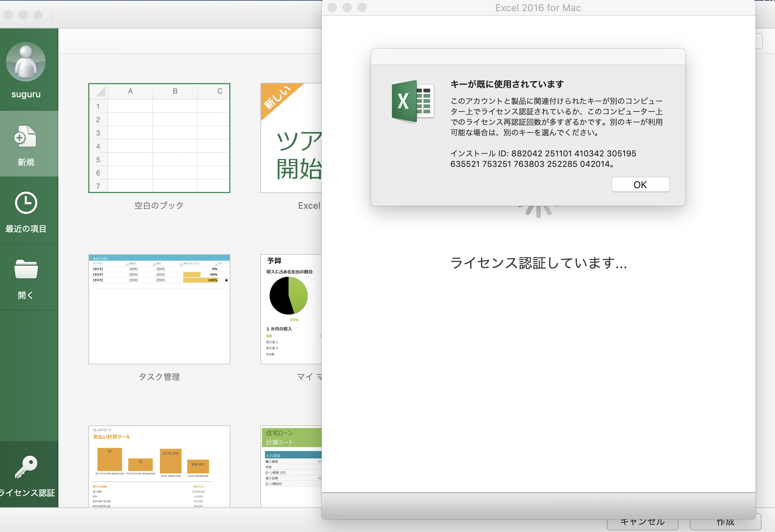Select the 住宅ローン計算シート template

291,466
